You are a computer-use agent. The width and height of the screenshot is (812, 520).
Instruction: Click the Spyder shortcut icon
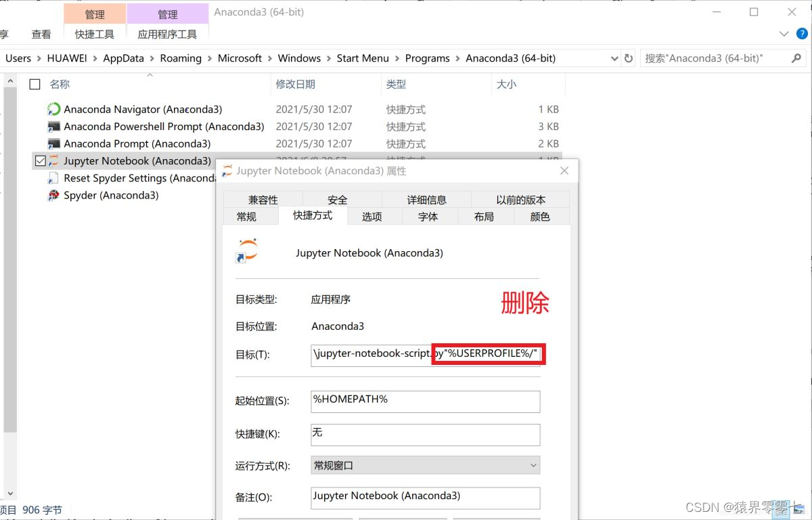point(53,196)
